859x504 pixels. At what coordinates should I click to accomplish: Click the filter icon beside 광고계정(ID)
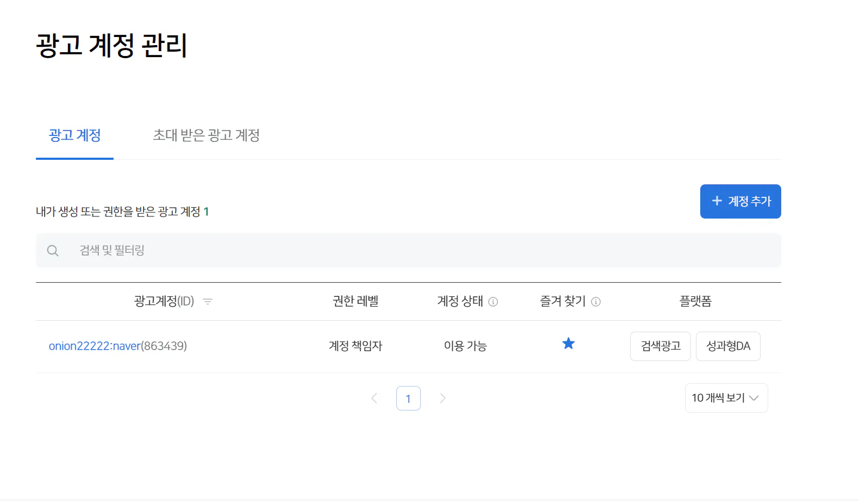[x=208, y=301]
